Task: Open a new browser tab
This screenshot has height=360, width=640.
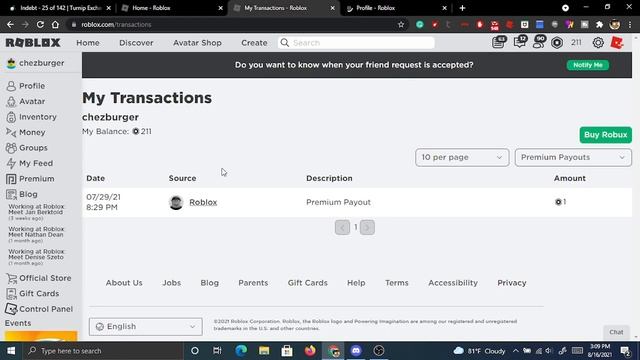Action: coord(462,8)
